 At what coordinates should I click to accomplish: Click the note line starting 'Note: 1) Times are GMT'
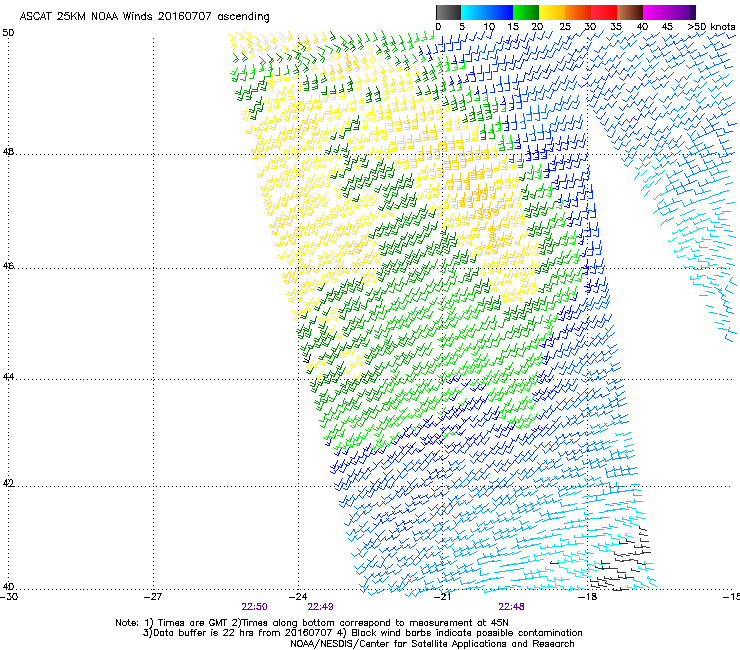coord(312,623)
